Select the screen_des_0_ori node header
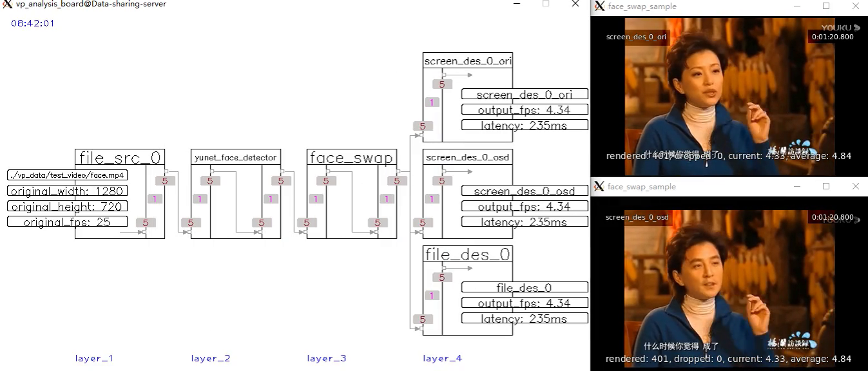The height and width of the screenshot is (371, 868). (x=468, y=61)
